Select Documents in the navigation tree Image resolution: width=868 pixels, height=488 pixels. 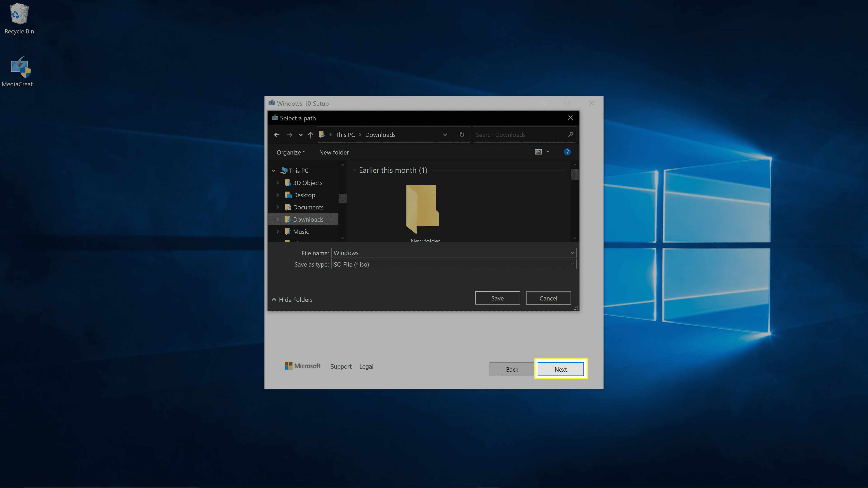[308, 207]
